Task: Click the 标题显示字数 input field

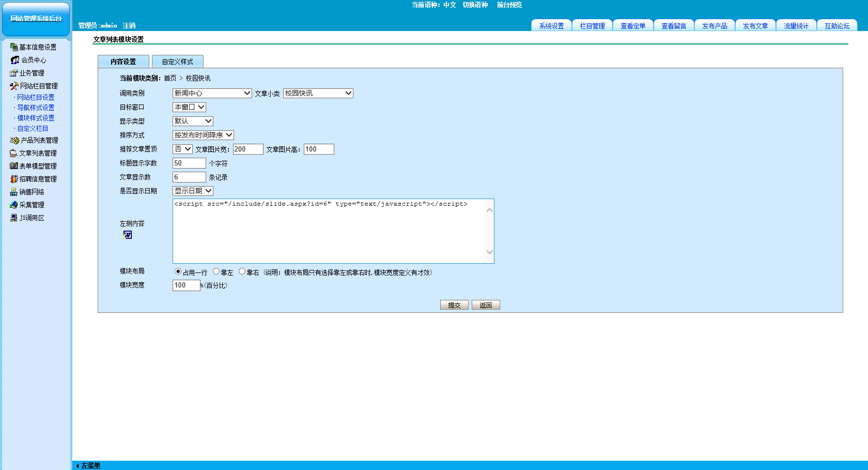Action: click(x=189, y=163)
